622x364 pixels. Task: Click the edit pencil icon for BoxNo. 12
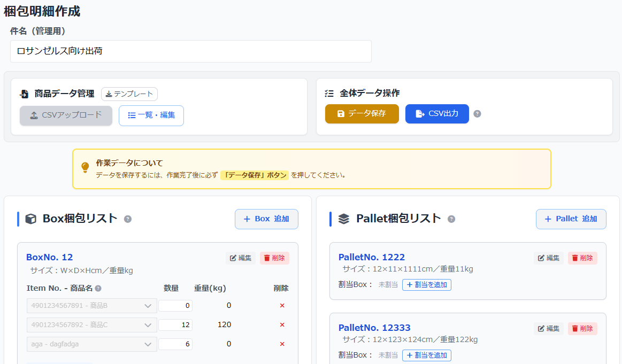240,258
